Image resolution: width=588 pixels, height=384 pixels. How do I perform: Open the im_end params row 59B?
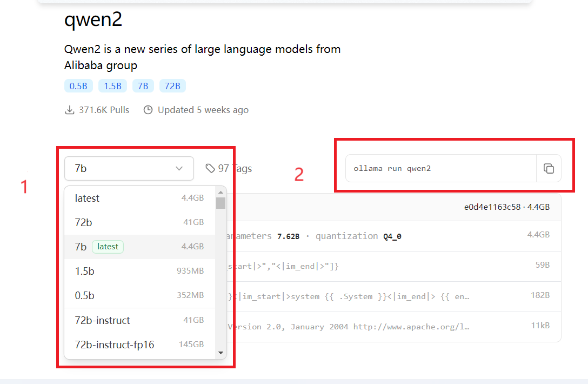tap(394, 267)
